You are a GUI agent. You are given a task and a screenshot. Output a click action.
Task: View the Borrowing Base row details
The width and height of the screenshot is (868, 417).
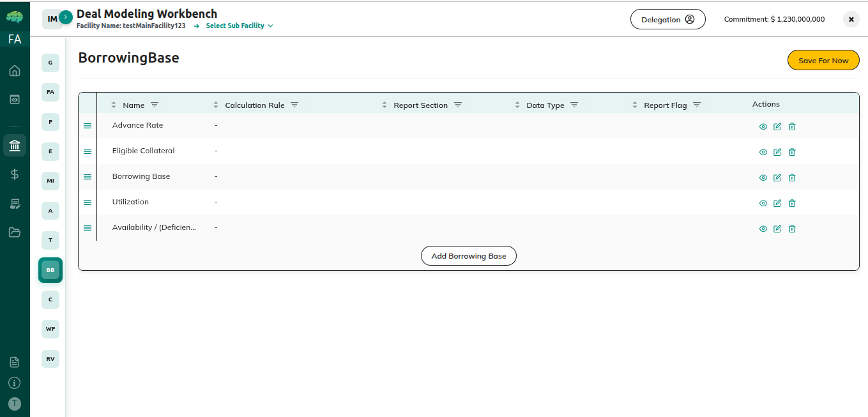tap(763, 178)
